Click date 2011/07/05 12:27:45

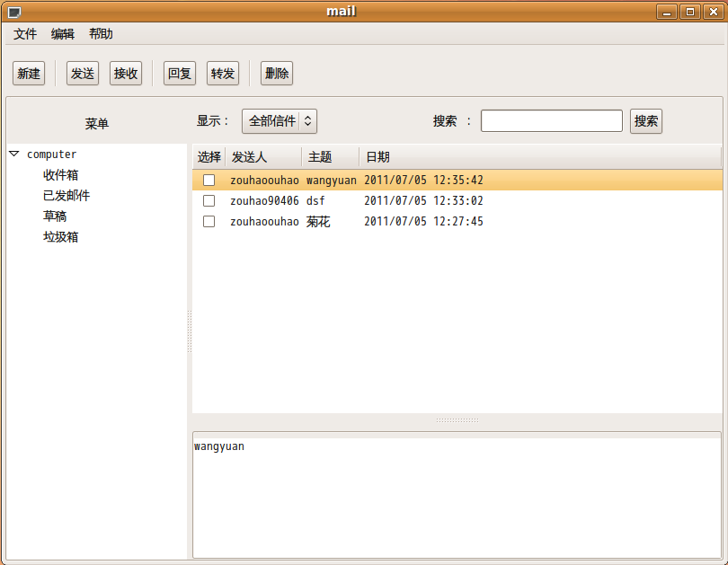pyautogui.click(x=423, y=221)
